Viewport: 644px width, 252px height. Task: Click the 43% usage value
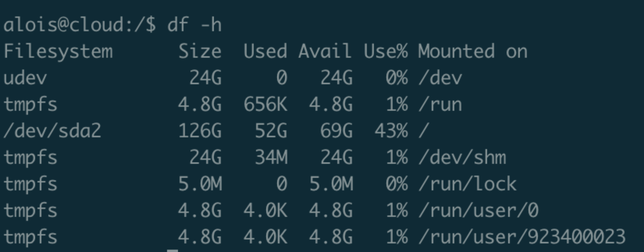click(x=391, y=131)
